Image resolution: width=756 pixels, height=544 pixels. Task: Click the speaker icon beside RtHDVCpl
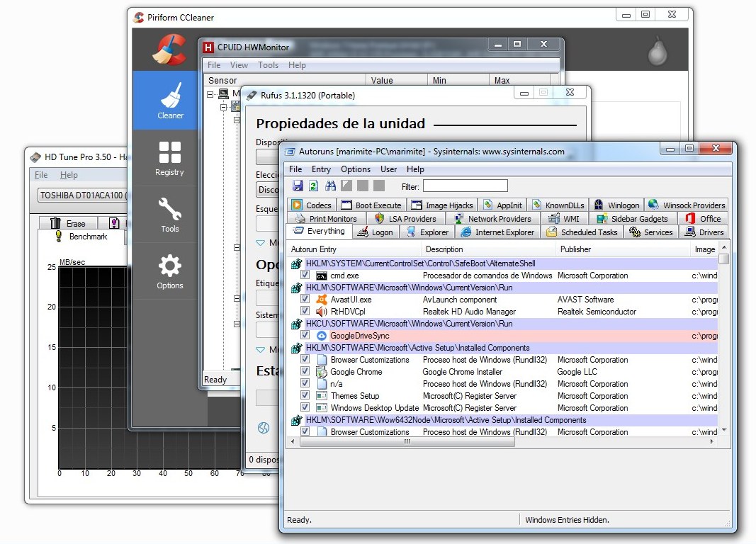[322, 311]
